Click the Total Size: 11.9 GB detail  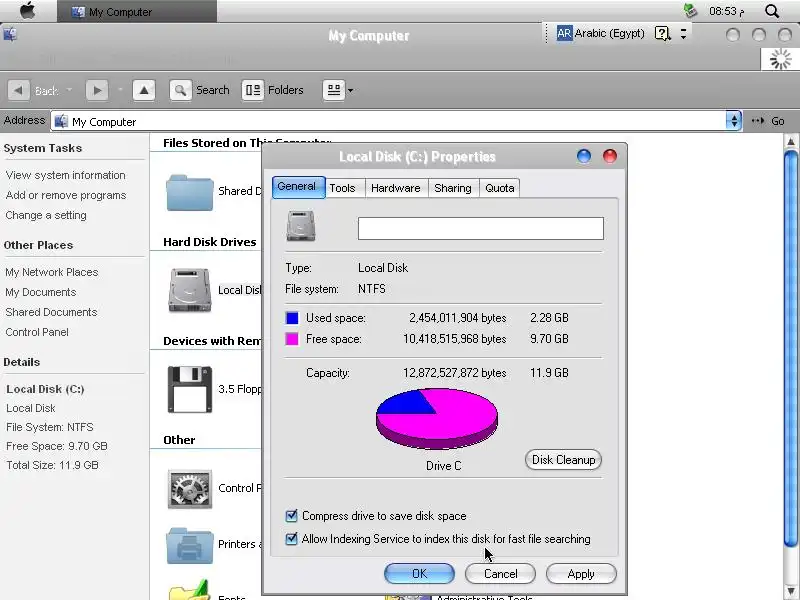pos(52,465)
